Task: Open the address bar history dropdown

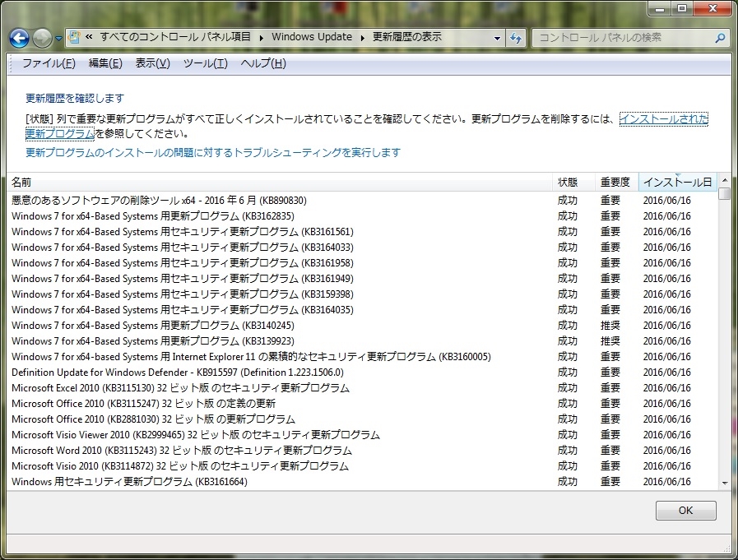Action: pos(497,38)
